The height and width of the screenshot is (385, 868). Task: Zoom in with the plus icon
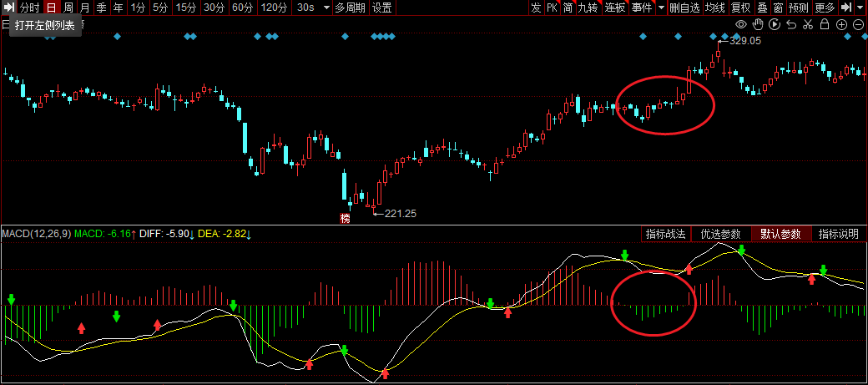[x=841, y=24]
